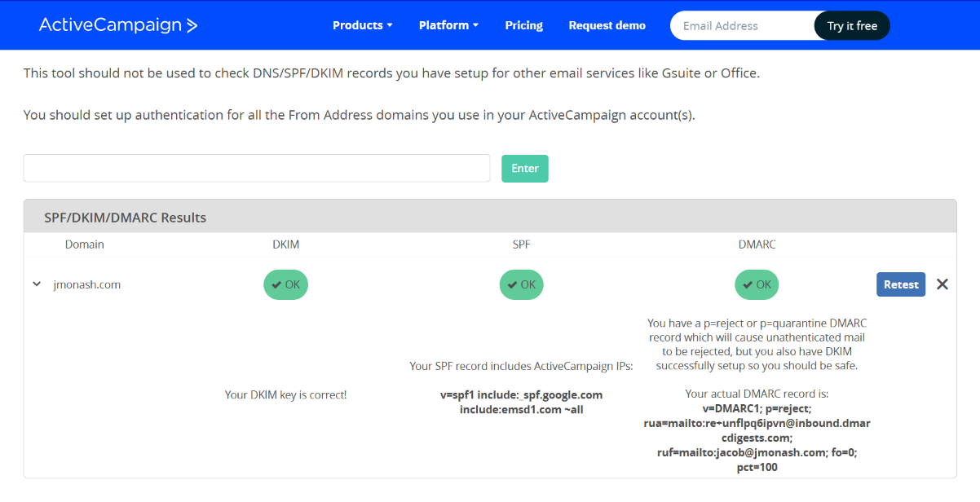Open the Request demo link
Screen dimensions: 980x502
click(607, 25)
